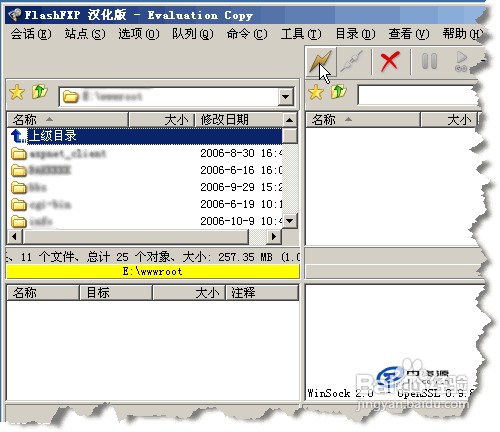Open the 会话(E) menu

pos(31,34)
